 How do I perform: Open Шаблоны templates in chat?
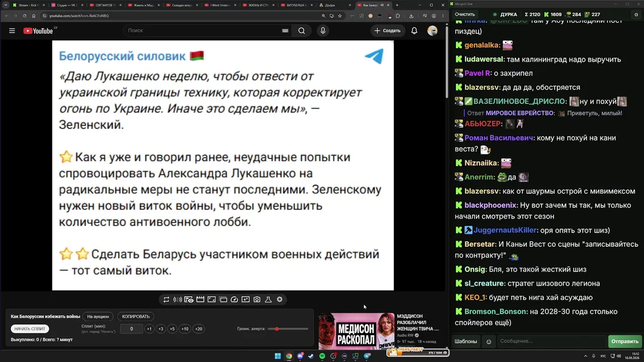coord(466,342)
